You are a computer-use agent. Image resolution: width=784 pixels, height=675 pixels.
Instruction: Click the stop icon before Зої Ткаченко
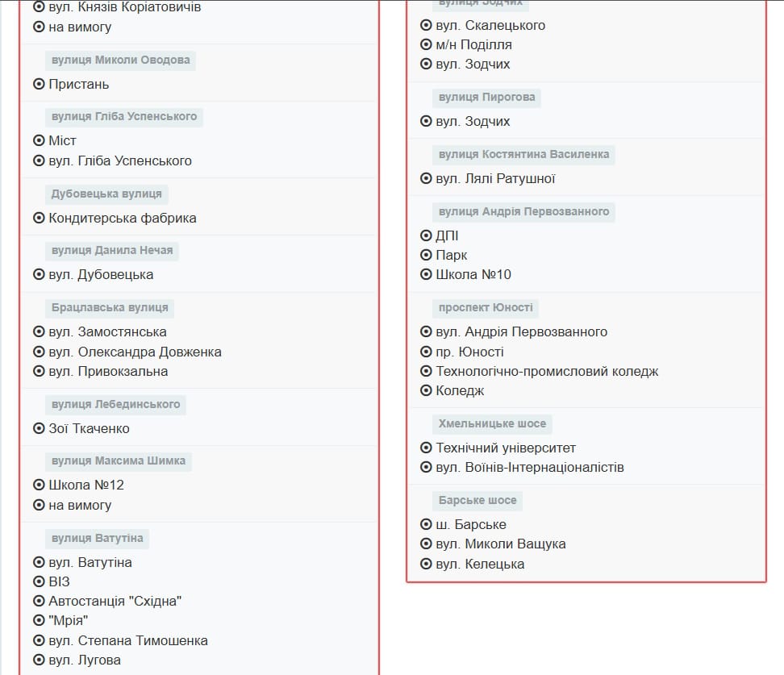click(x=39, y=428)
